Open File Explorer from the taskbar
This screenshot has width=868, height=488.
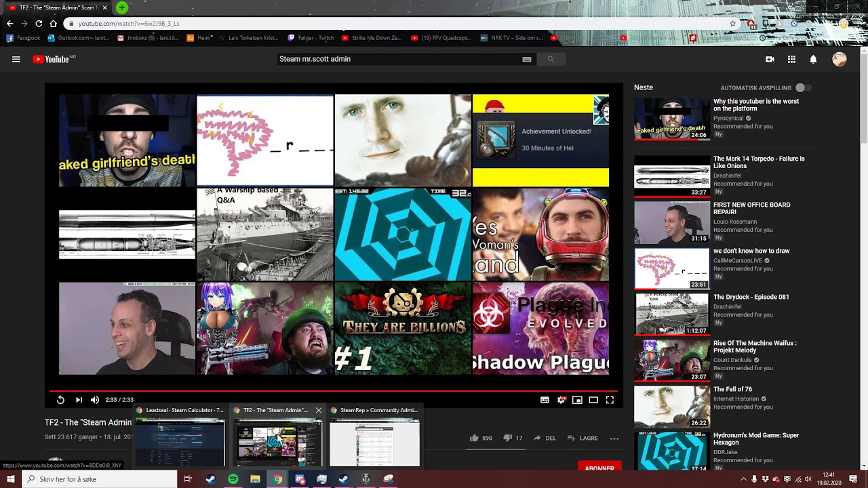[255, 479]
